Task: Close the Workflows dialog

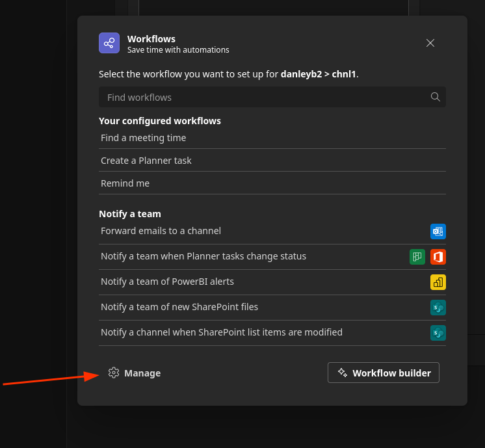Action: pyautogui.click(x=430, y=43)
